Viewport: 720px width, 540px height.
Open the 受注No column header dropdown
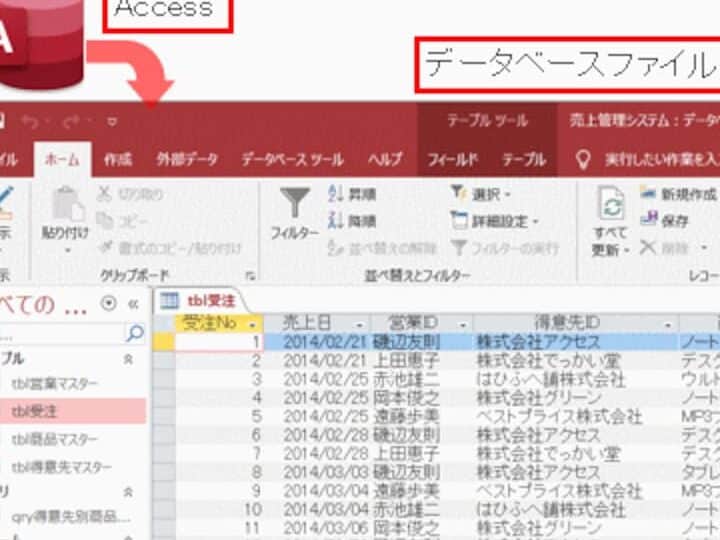(252, 324)
